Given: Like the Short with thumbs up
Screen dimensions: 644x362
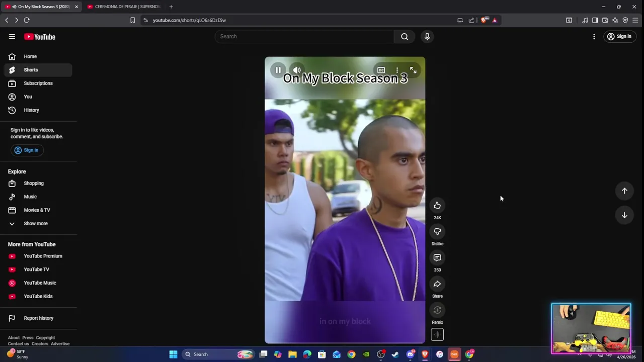Looking at the screenshot, I should click(x=437, y=205).
